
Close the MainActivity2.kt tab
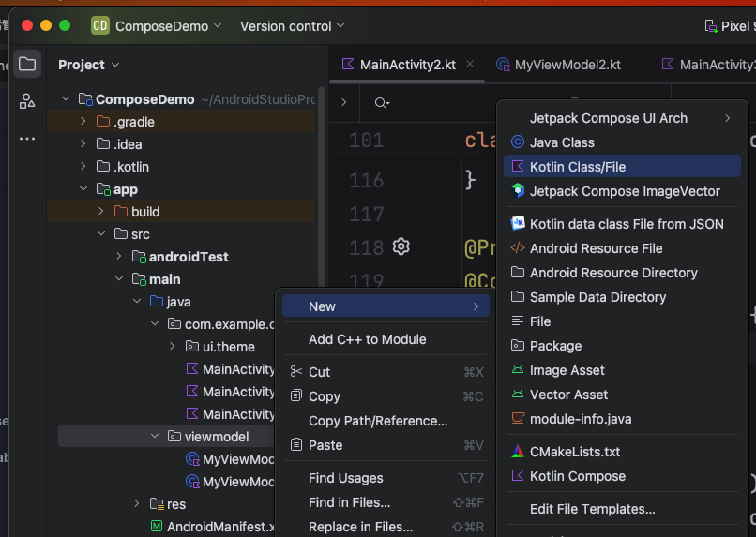(x=470, y=65)
